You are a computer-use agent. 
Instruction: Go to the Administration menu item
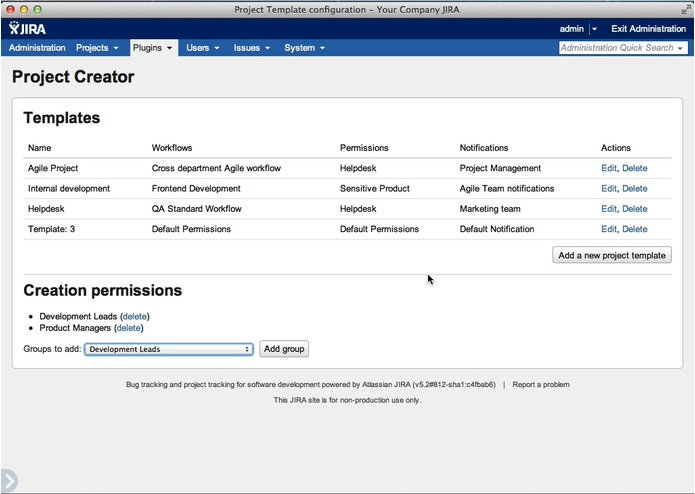point(37,48)
